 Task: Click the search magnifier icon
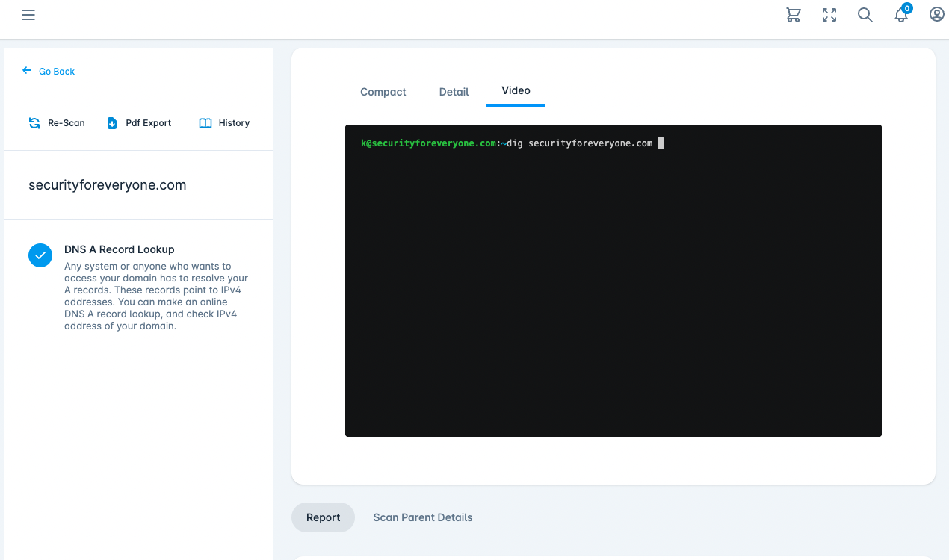(x=865, y=15)
